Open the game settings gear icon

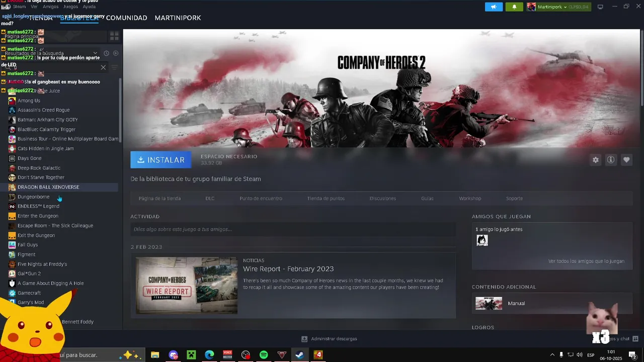596,160
